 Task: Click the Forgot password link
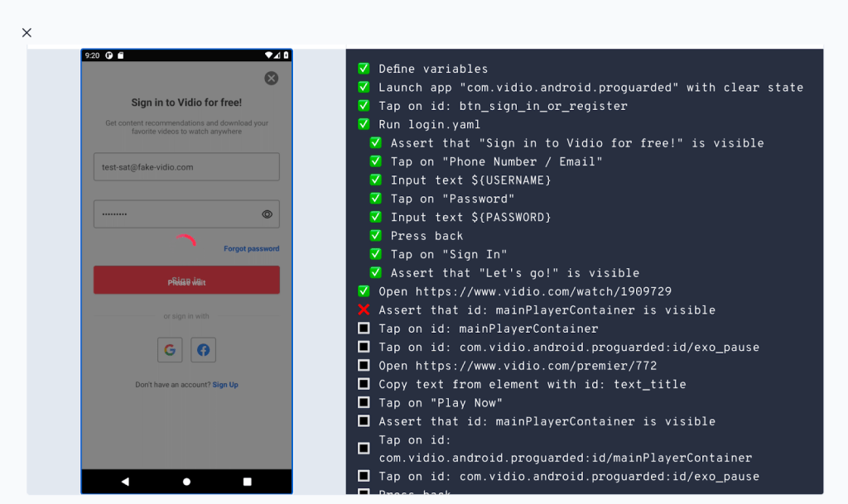(251, 248)
